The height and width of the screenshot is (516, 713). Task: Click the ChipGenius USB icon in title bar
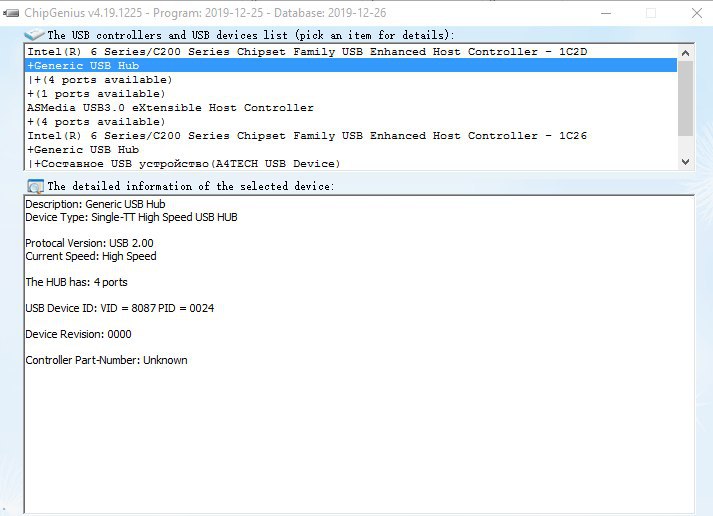11,13
